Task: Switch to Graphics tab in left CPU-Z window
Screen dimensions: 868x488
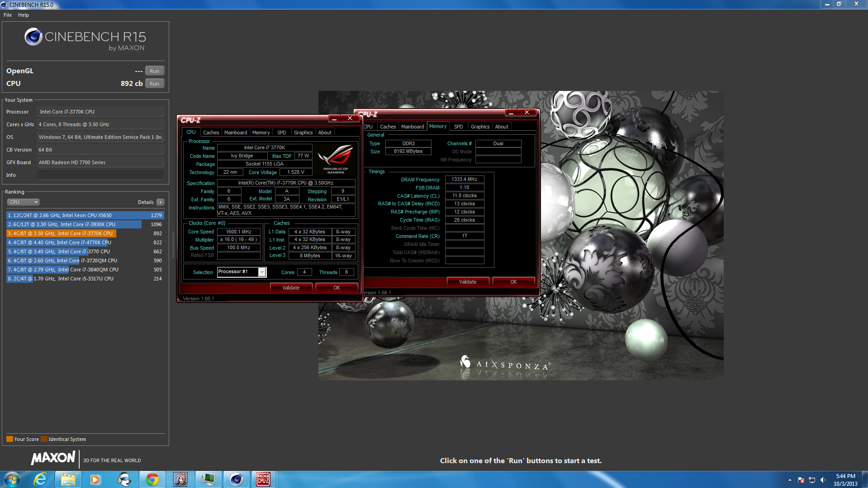Action: (x=304, y=133)
